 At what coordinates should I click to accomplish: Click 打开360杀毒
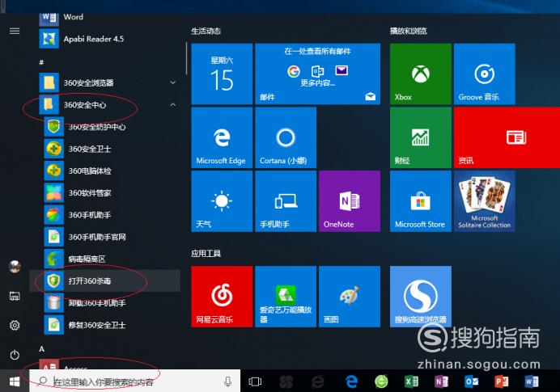tap(105, 281)
